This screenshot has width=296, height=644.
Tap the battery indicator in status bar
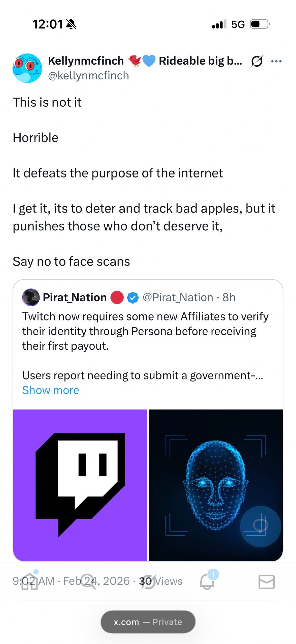[x=260, y=24]
